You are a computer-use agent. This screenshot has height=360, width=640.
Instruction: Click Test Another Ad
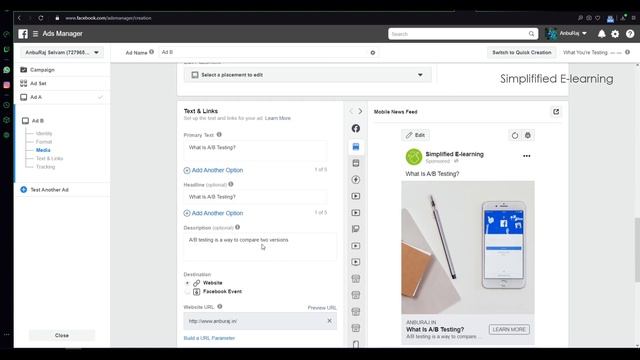point(49,190)
